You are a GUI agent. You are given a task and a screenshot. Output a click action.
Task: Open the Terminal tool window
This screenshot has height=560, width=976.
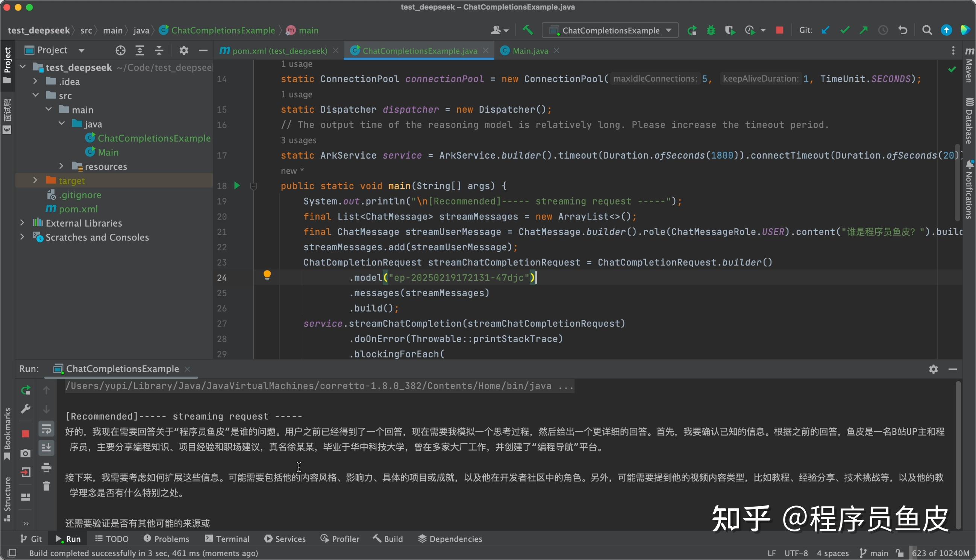(x=227, y=539)
